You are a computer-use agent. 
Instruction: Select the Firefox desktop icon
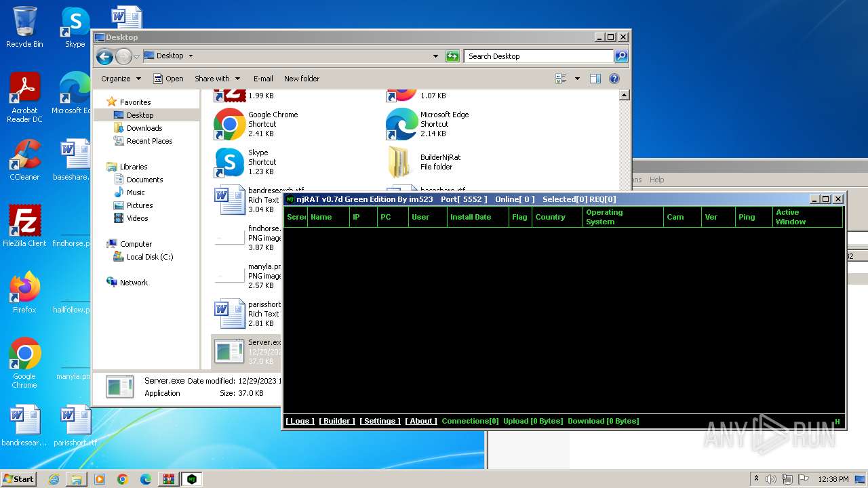[24, 293]
